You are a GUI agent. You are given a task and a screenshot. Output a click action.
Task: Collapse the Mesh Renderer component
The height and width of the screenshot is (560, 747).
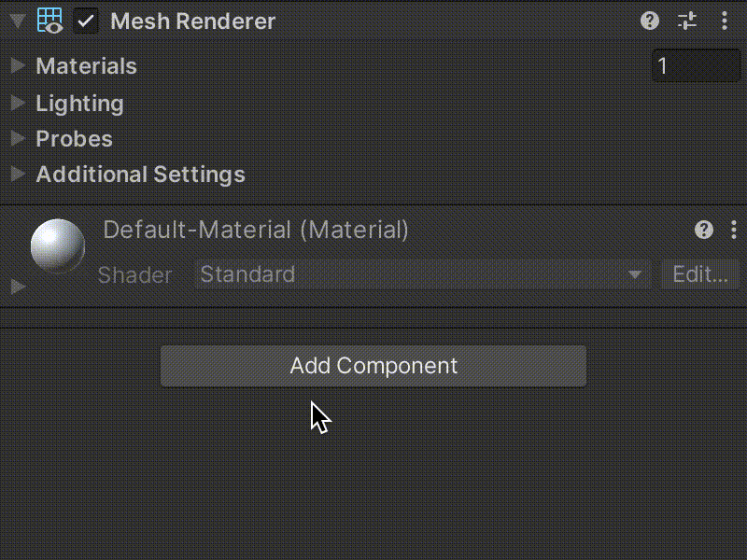click(16, 21)
